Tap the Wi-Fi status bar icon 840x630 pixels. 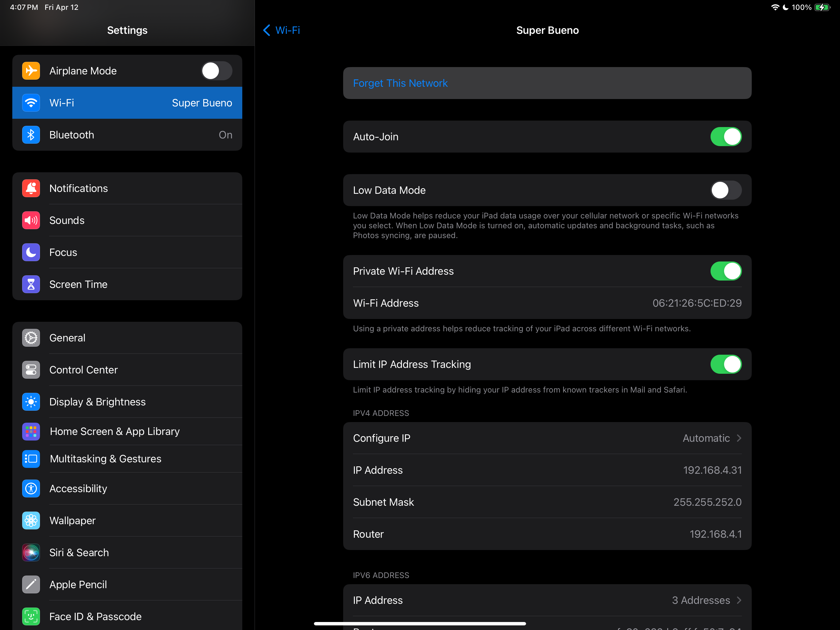[775, 7]
